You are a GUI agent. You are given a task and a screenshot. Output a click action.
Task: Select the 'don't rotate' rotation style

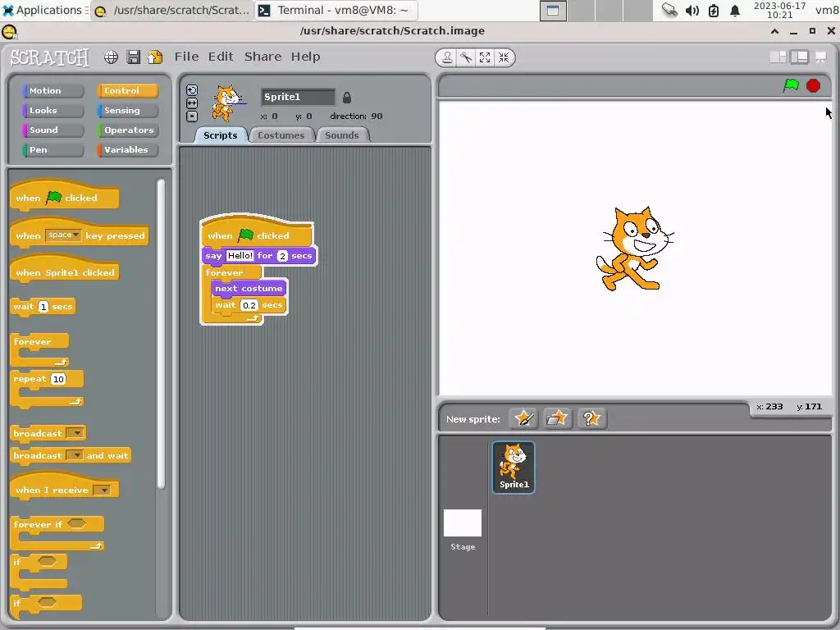(x=192, y=116)
